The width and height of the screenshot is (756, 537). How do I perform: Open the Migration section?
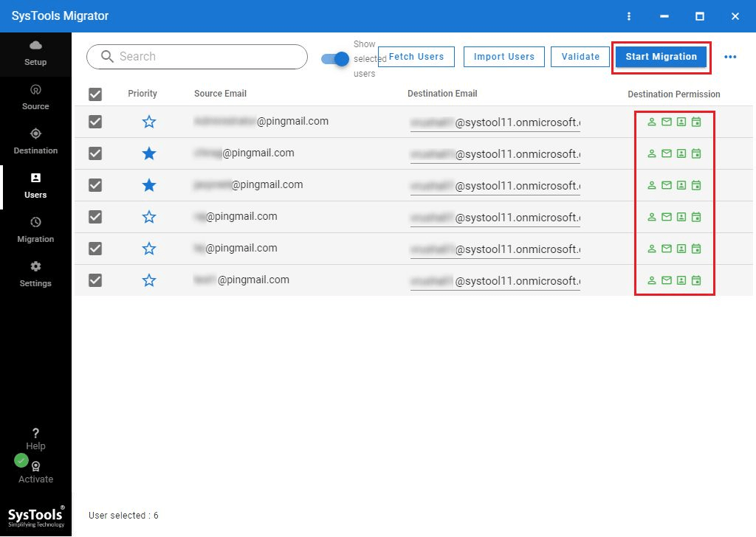[x=35, y=229]
